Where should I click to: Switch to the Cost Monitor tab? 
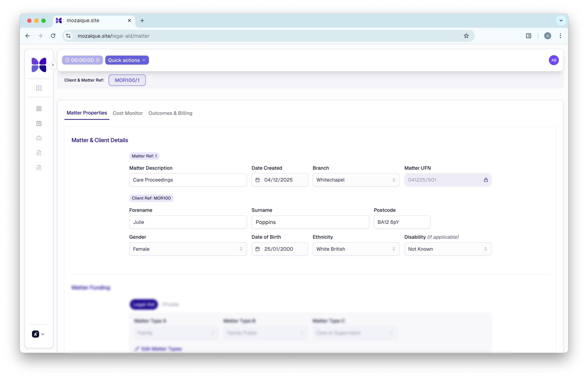coord(127,113)
